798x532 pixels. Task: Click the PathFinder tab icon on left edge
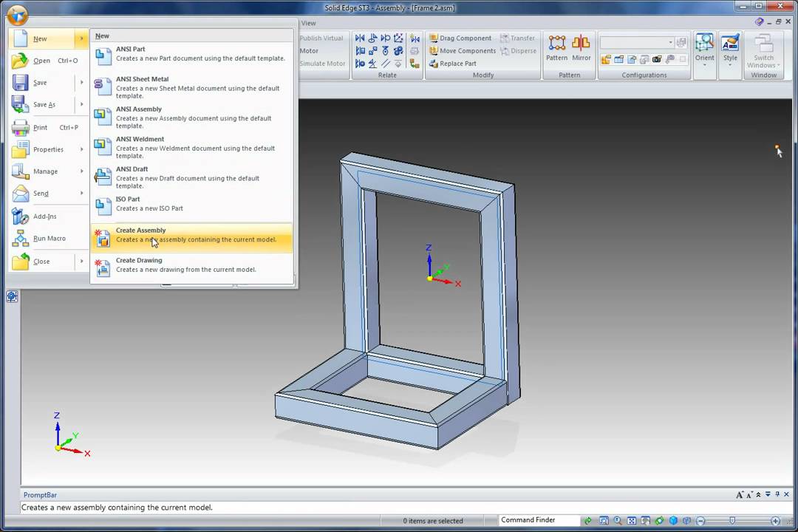click(13, 297)
